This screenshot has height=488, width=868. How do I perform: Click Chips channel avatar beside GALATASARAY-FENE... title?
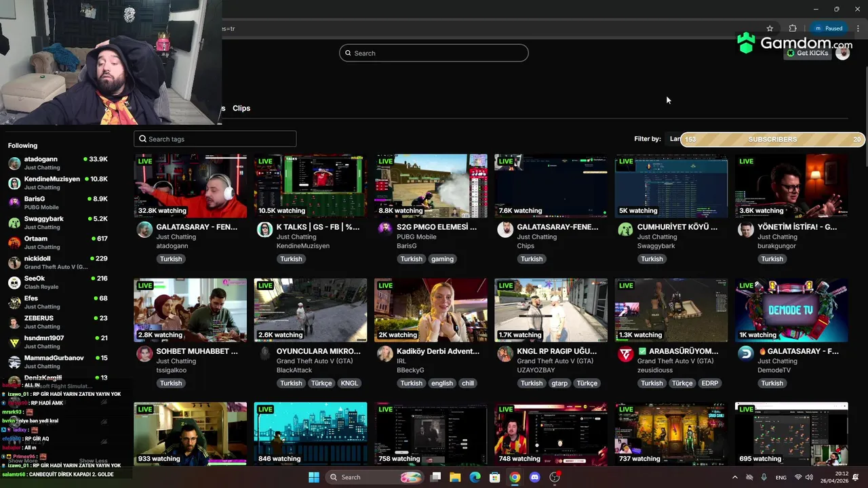(x=505, y=229)
